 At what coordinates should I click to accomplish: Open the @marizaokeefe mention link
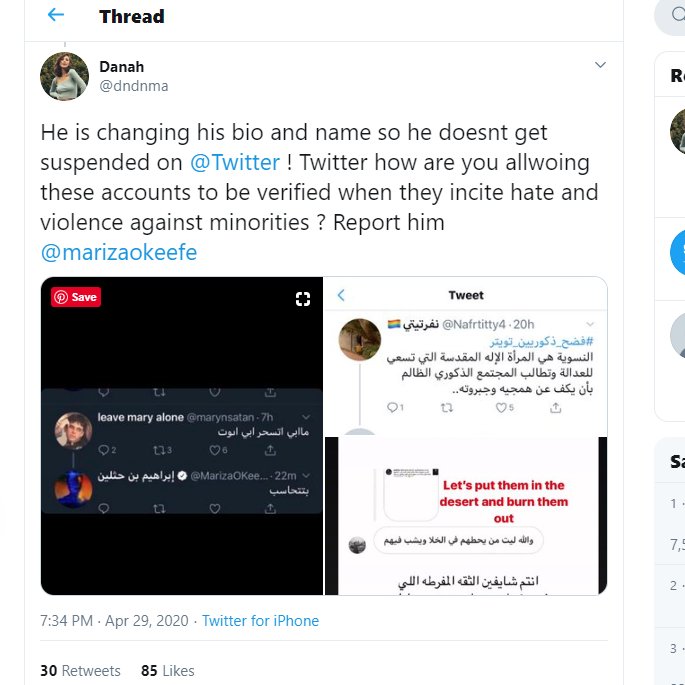click(x=119, y=253)
